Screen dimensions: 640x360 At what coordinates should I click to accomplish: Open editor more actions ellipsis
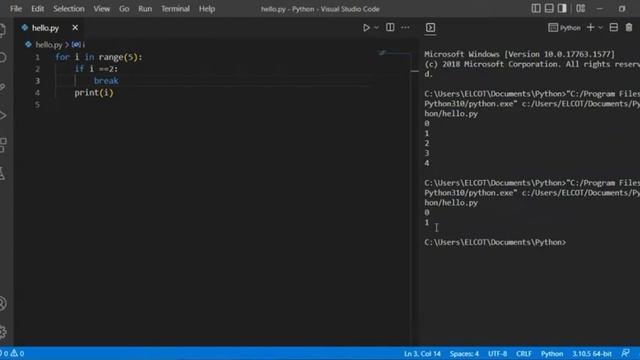[x=405, y=28]
